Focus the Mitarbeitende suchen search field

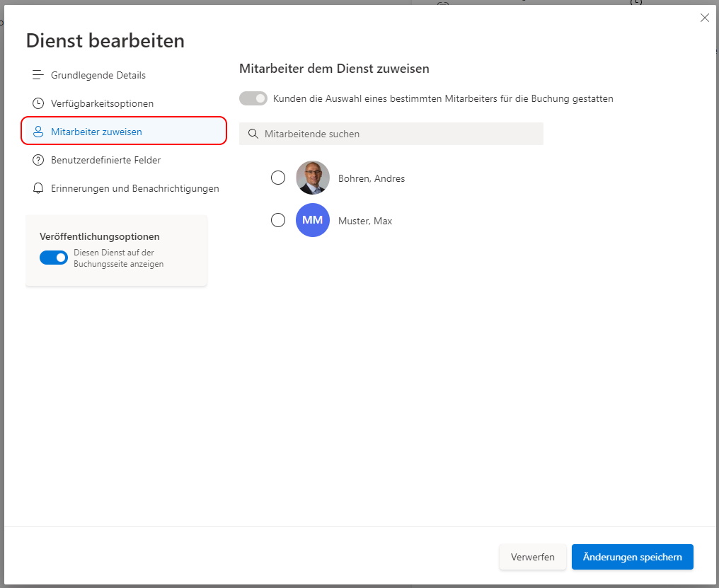391,134
